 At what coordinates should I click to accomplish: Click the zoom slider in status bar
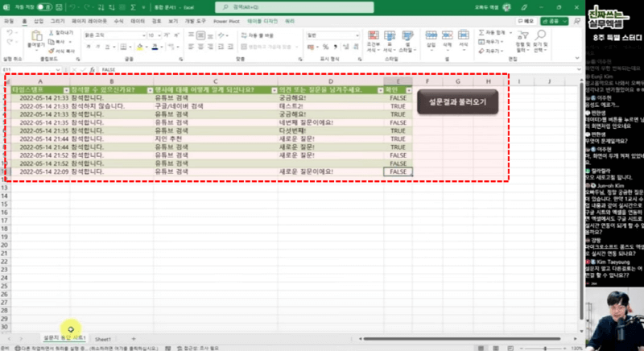(545, 348)
